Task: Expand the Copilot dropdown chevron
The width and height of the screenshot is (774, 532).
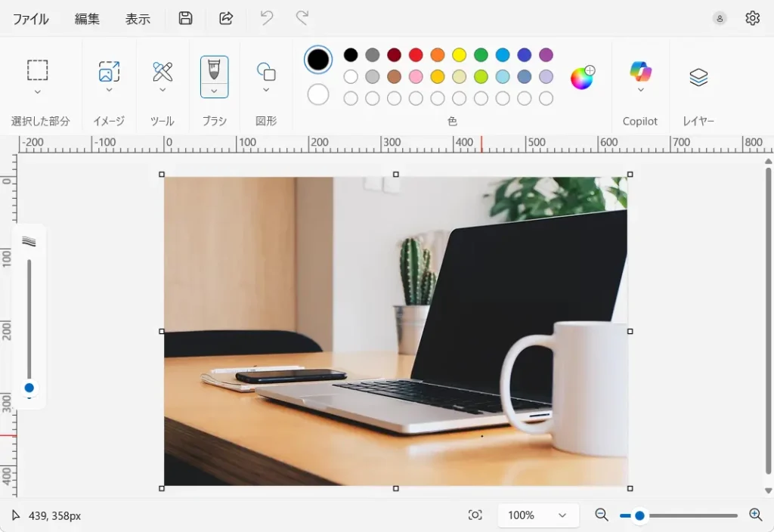Action: click(x=640, y=90)
